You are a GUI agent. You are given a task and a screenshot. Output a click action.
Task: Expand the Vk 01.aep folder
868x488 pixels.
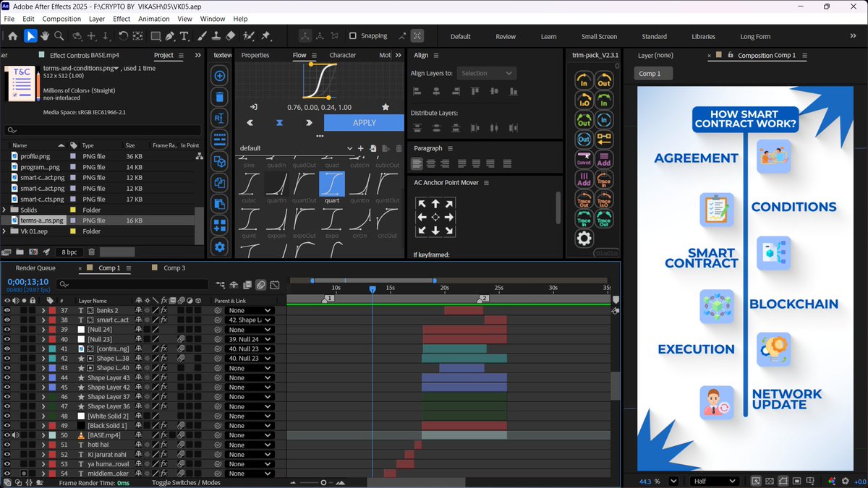click(6, 231)
